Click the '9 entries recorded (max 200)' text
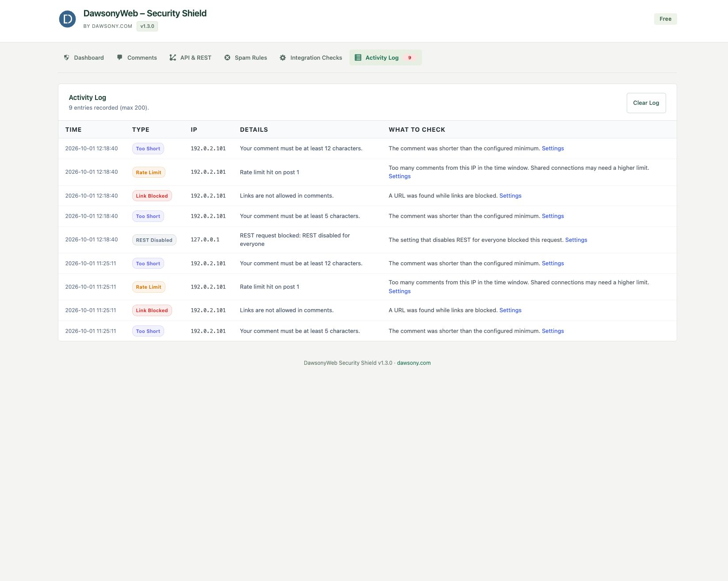 (109, 108)
